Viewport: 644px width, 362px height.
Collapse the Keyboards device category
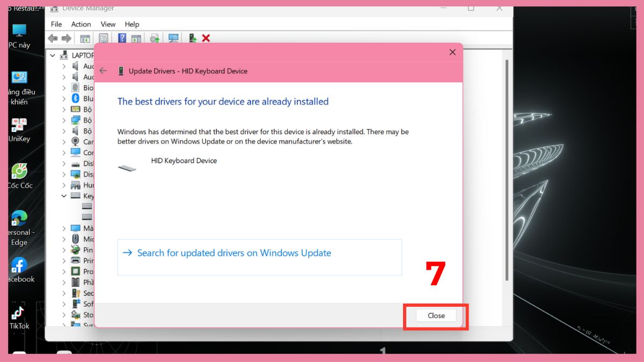click(x=63, y=196)
